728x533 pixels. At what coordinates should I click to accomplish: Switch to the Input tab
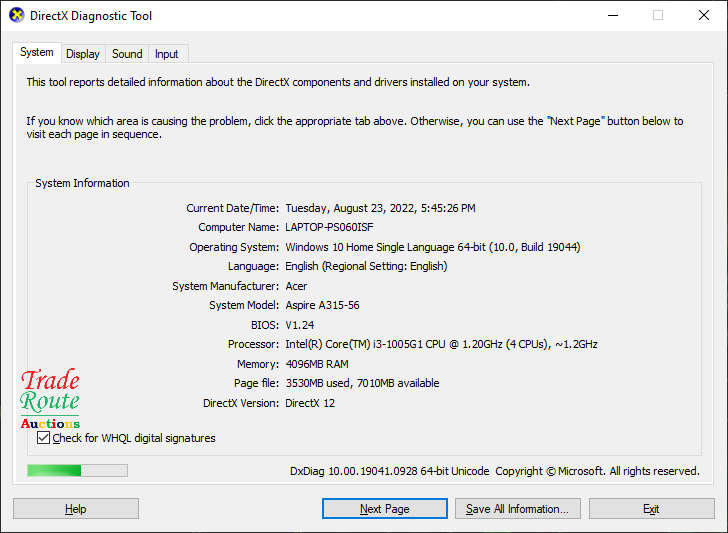167,54
